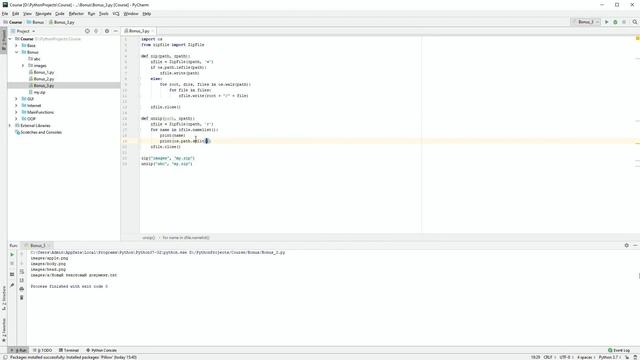640x360 pixels.
Task: Expand the GUI folder
Action: 17,99
